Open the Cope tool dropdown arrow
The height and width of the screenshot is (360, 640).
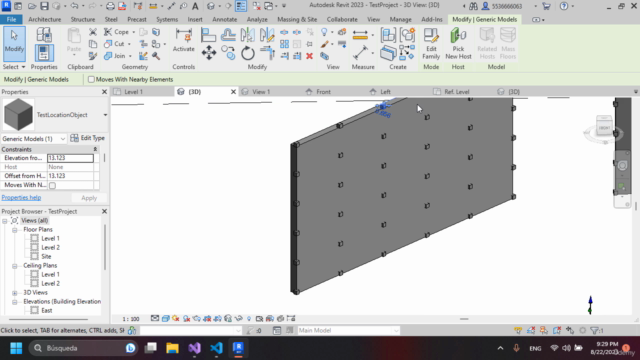pyautogui.click(x=133, y=32)
